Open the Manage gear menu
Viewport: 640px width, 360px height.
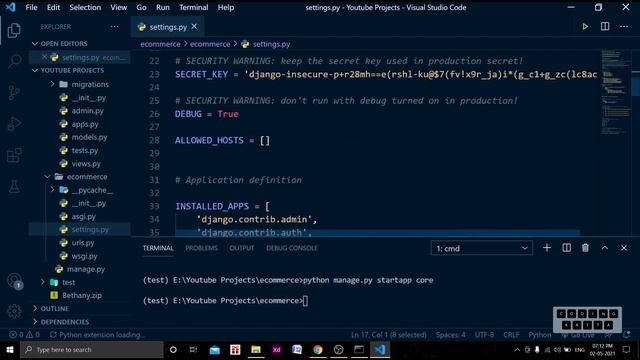[14, 311]
